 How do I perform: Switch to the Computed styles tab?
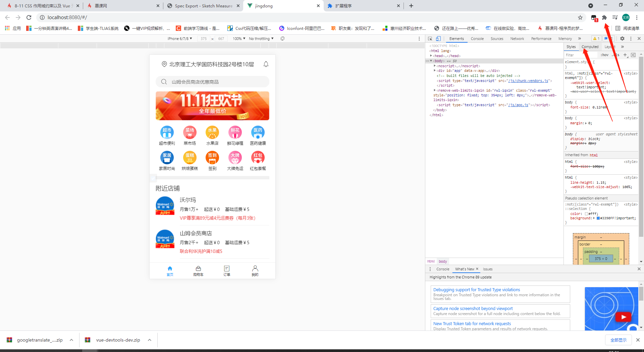click(x=590, y=47)
